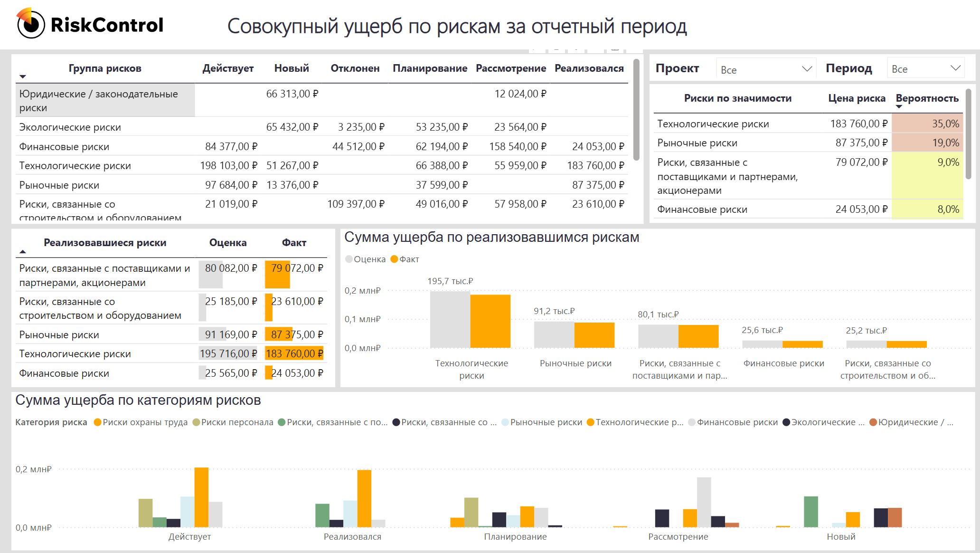980x553 pixels.
Task: Select Финансовые риски legend entry
Action: pos(737,422)
